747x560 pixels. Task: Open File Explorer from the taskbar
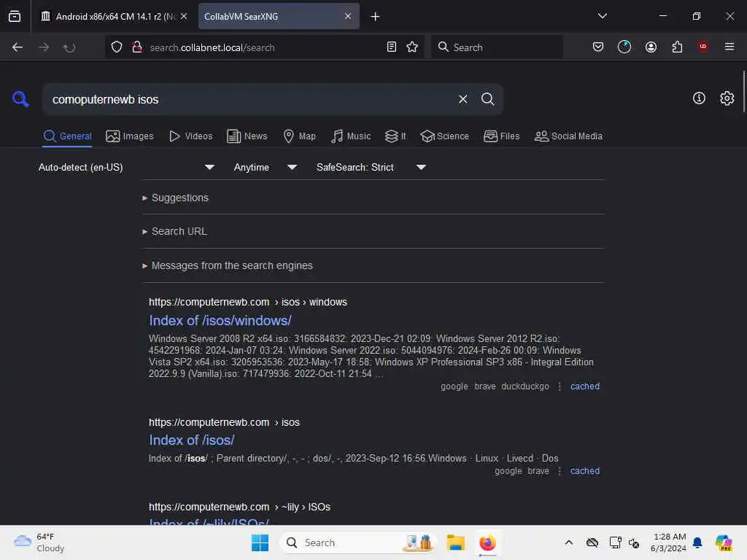(455, 542)
